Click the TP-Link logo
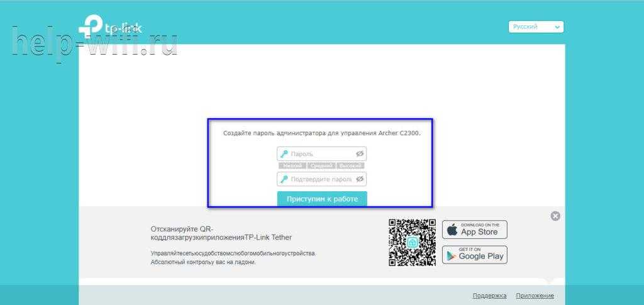Viewport: 644px width, 305px height. point(110,27)
